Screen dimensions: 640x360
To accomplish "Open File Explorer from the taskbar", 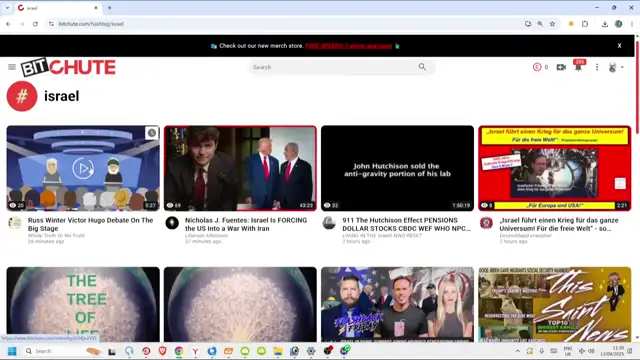I will click(278, 351).
